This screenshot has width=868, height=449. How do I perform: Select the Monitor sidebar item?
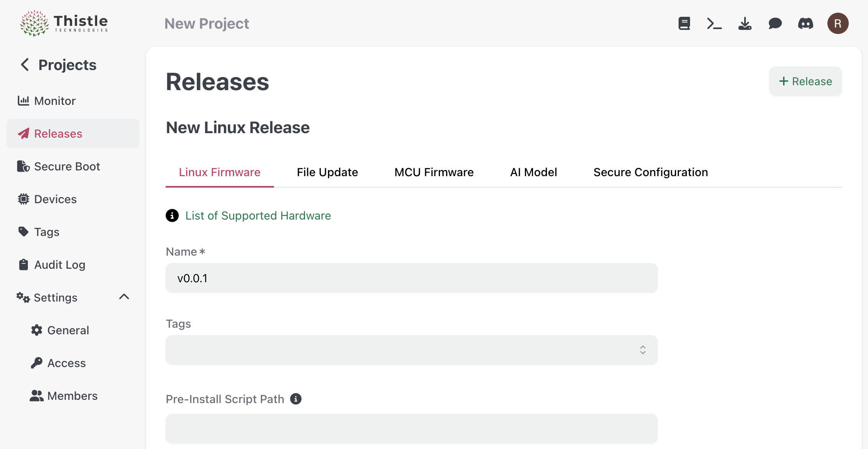point(55,101)
